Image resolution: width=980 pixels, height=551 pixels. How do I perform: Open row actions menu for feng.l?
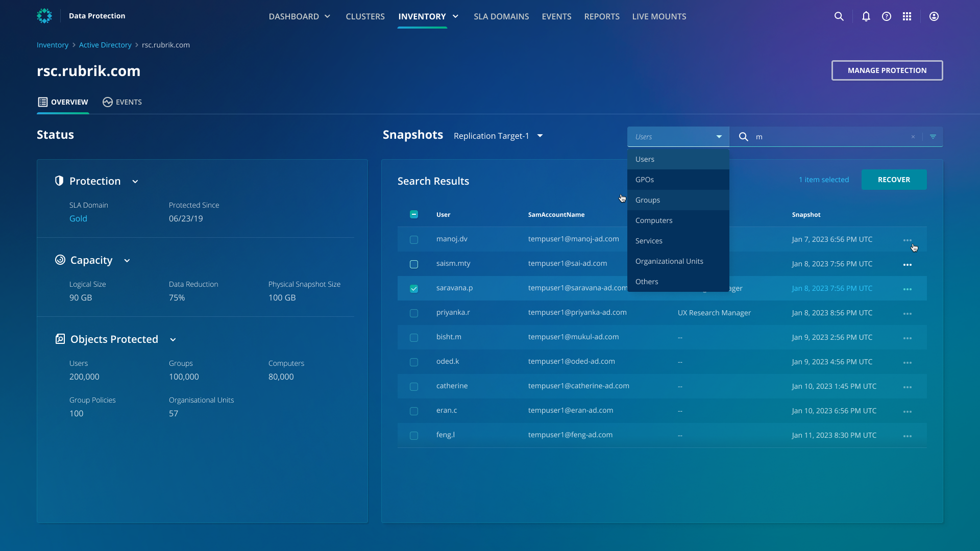coord(908,436)
